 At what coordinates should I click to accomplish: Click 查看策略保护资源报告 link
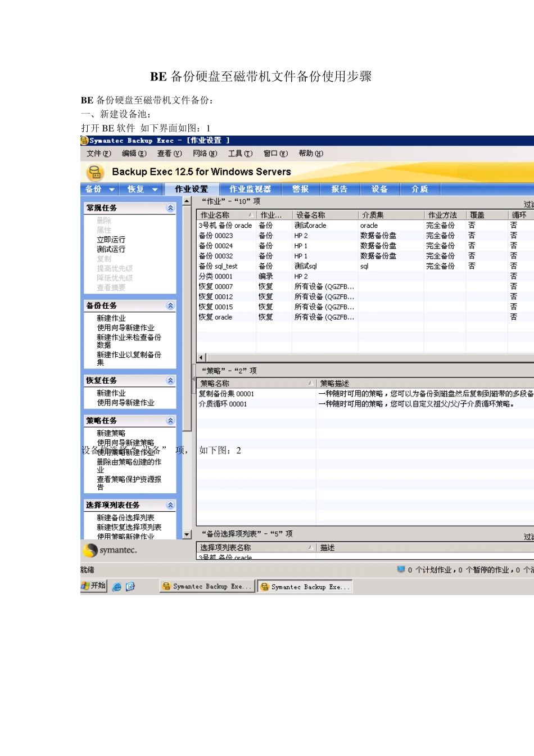[129, 483]
